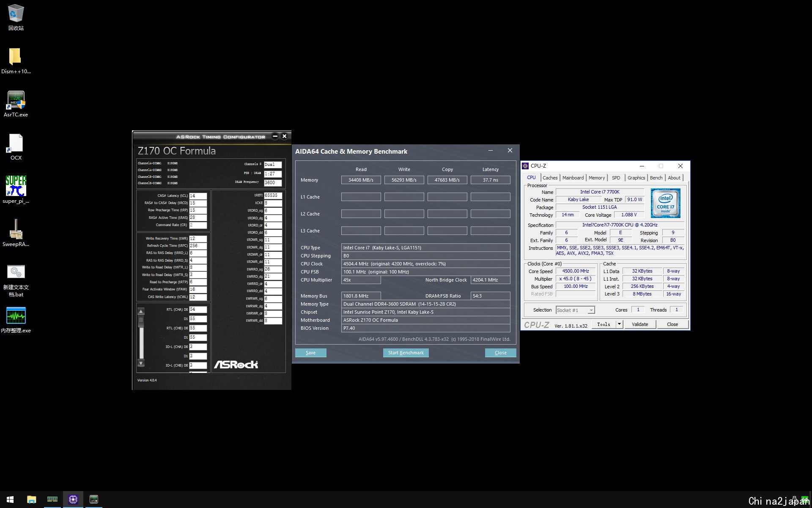Image resolution: width=812 pixels, height=508 pixels.
Task: Click the Memory Write result 56293 MB/s
Action: coord(404,180)
